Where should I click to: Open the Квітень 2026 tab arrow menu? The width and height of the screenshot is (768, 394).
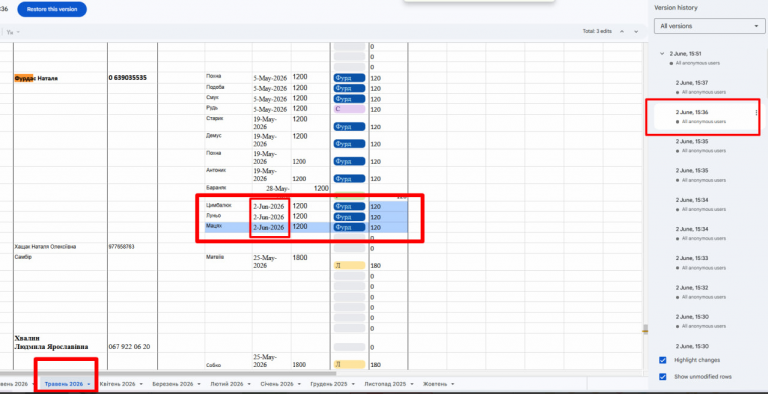141,384
